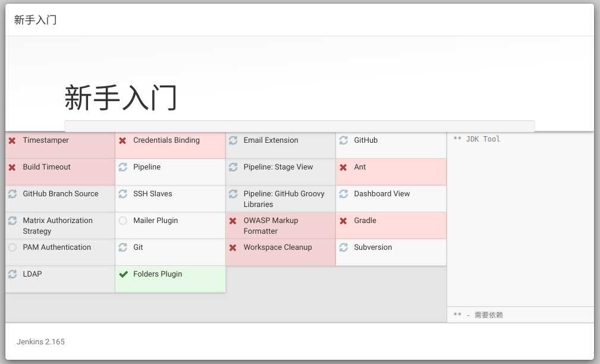Click the failed X icon beside Timestamper
This screenshot has width=600, height=364.
coord(12,140)
